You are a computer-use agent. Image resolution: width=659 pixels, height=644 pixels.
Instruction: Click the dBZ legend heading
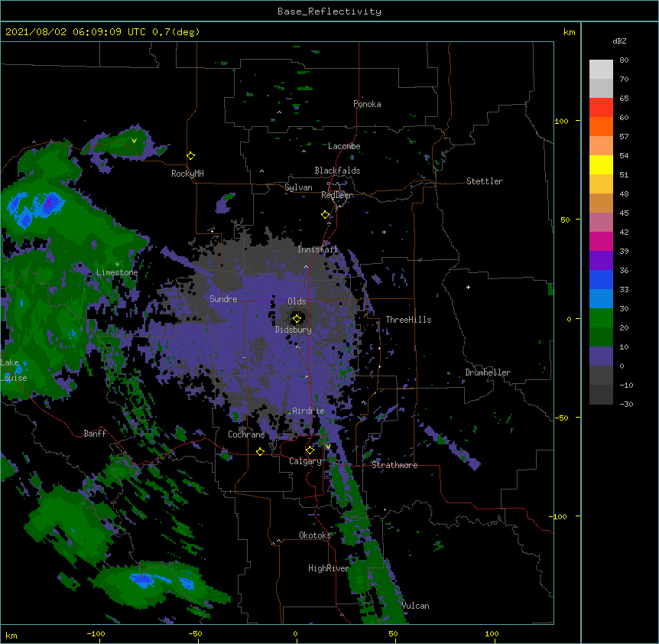pyautogui.click(x=619, y=41)
